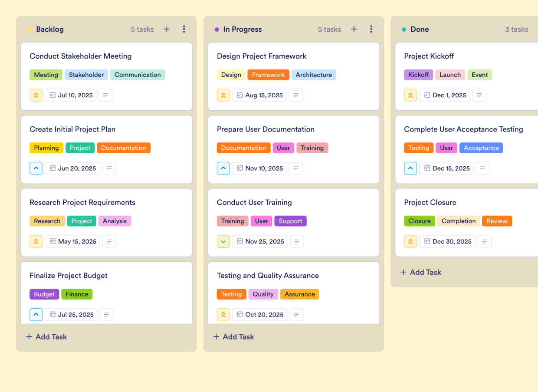The image size is (538, 392).
Task: Toggle low priority on Conduct User Training
Action: [x=223, y=241]
